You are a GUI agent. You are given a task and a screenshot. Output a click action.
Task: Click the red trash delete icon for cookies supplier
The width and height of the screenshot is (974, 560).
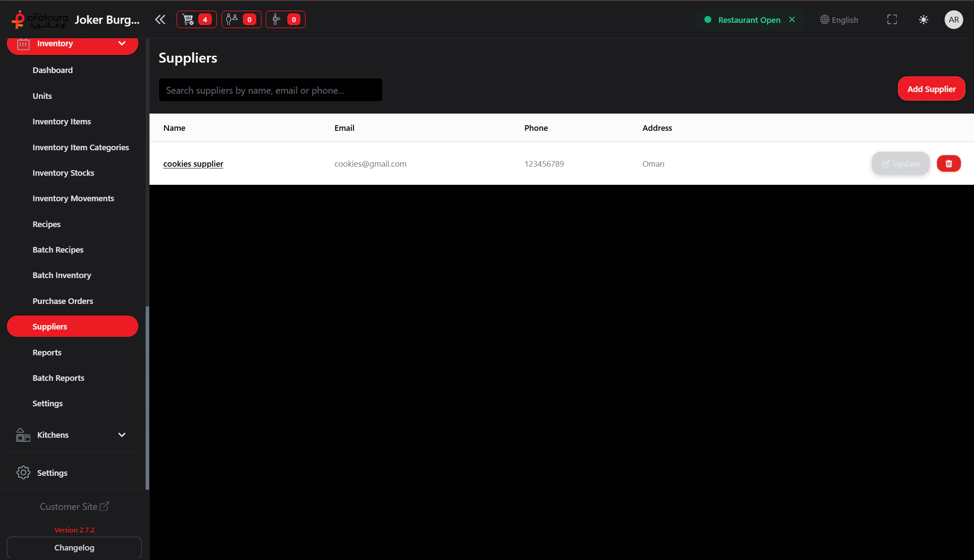point(949,164)
